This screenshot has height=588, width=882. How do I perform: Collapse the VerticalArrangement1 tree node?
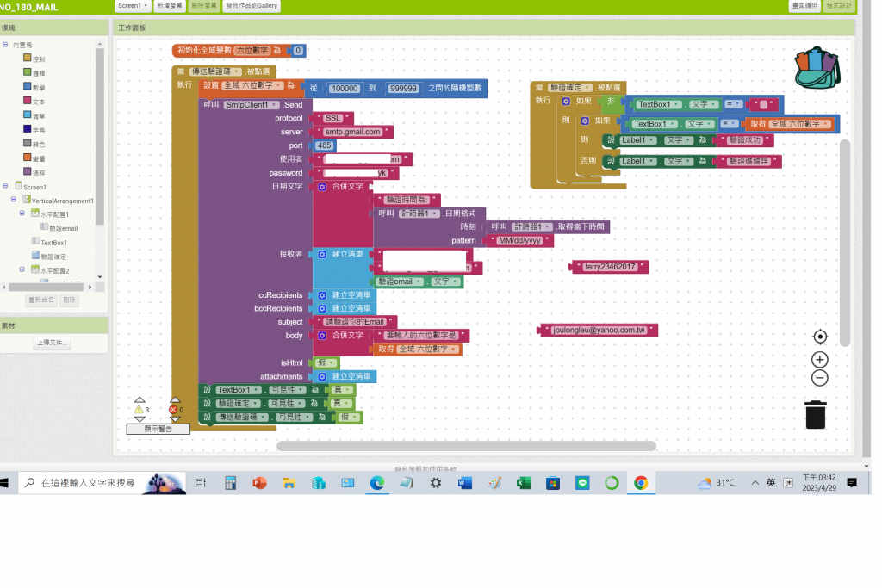point(14,200)
